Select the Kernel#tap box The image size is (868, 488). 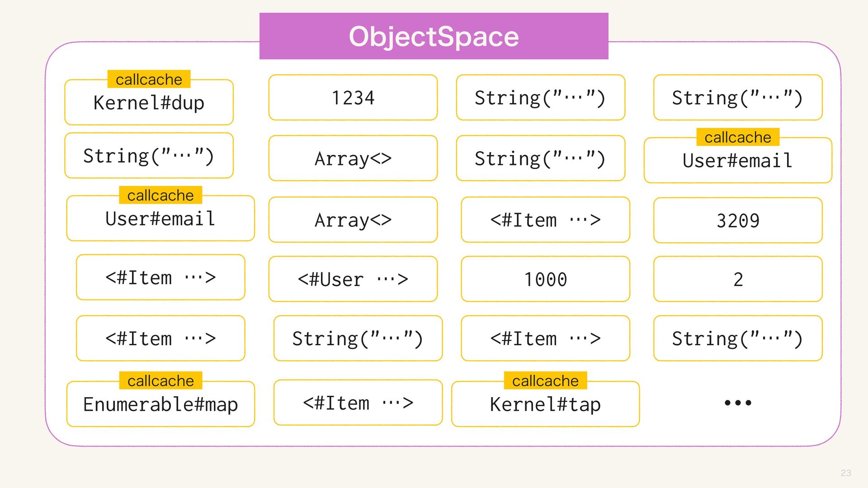[x=546, y=404]
